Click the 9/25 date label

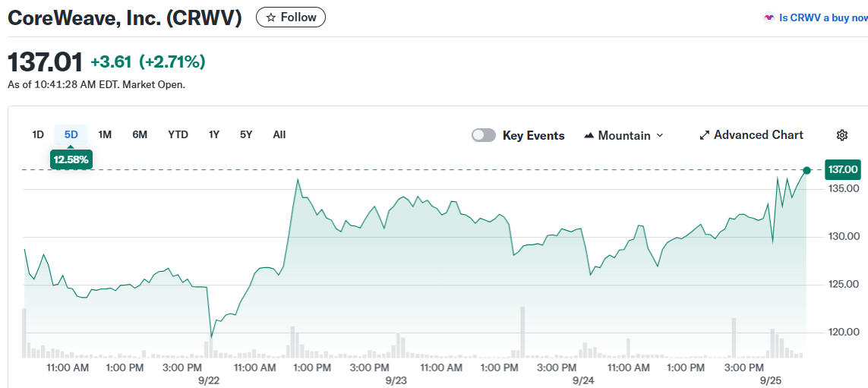point(771,381)
